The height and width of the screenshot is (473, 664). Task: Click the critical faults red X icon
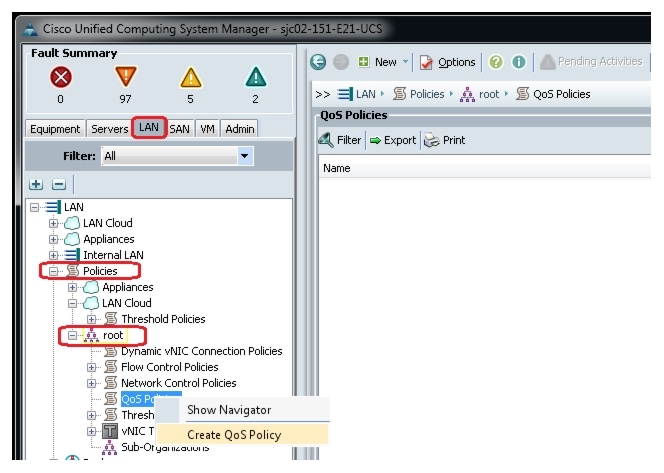[61, 77]
